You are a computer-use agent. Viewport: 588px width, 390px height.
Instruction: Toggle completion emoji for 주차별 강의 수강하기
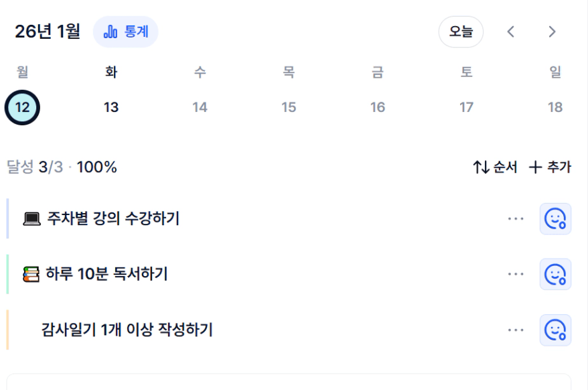[555, 218]
